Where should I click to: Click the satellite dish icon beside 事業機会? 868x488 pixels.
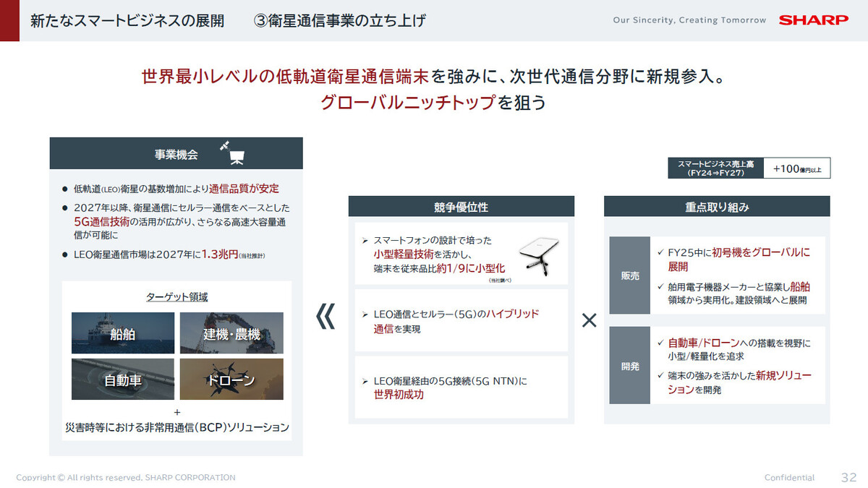[233, 152]
